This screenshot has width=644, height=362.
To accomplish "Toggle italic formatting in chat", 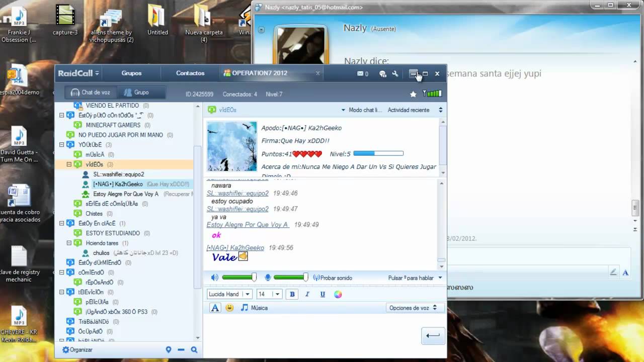I will [307, 294].
